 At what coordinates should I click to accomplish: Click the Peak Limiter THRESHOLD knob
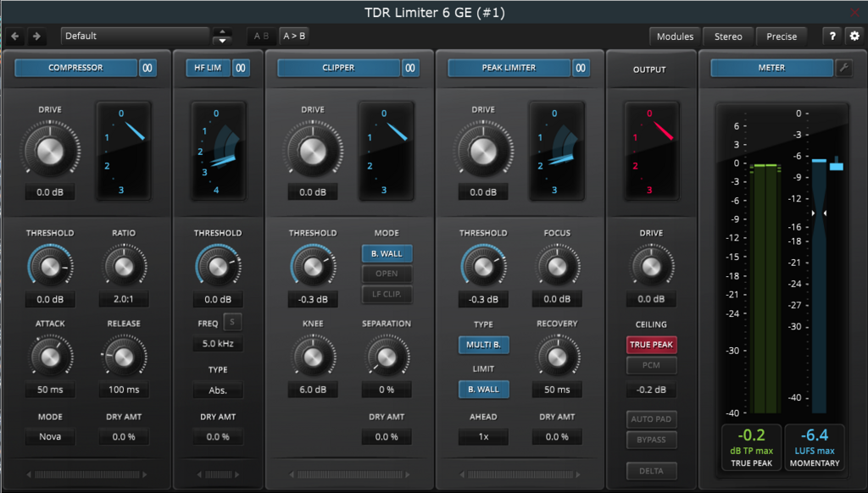click(x=483, y=267)
